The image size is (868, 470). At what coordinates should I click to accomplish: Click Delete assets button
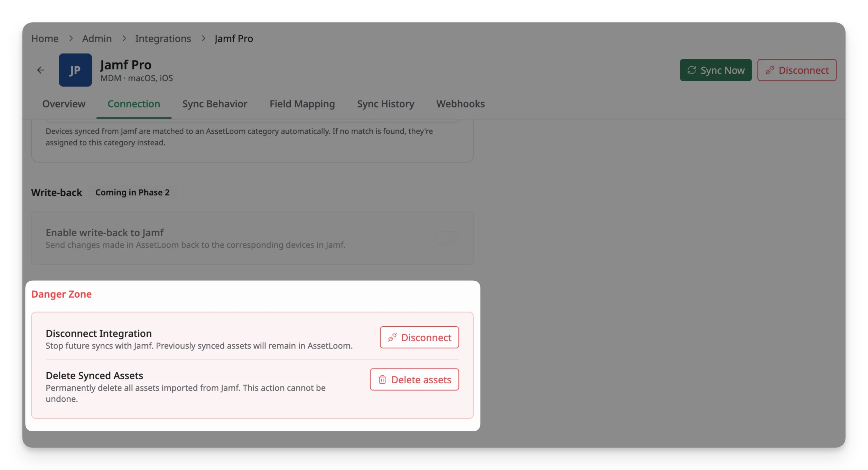point(414,380)
